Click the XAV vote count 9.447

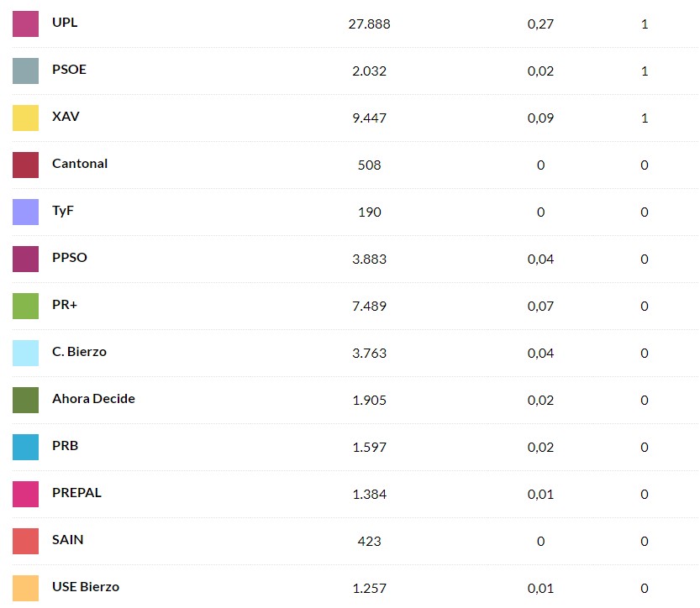(x=369, y=118)
